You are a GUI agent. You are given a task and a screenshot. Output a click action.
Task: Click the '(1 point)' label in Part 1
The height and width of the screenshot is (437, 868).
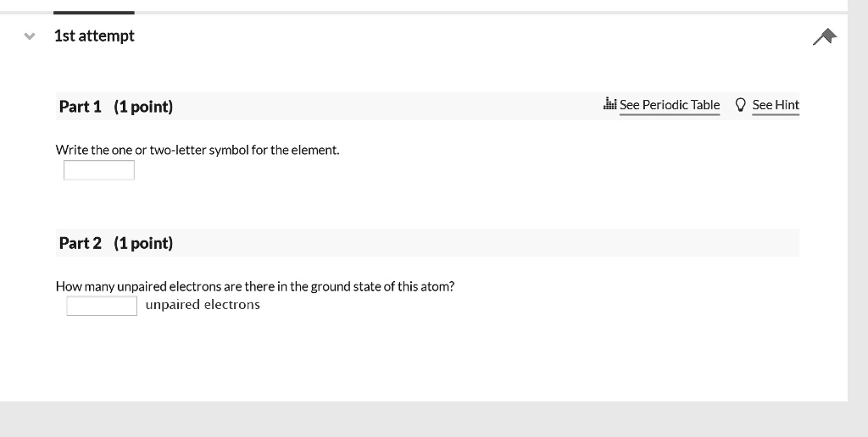(x=143, y=106)
